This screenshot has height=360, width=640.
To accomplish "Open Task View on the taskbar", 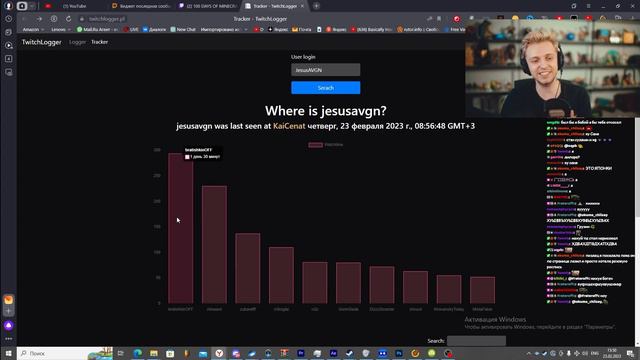I will tap(121, 353).
